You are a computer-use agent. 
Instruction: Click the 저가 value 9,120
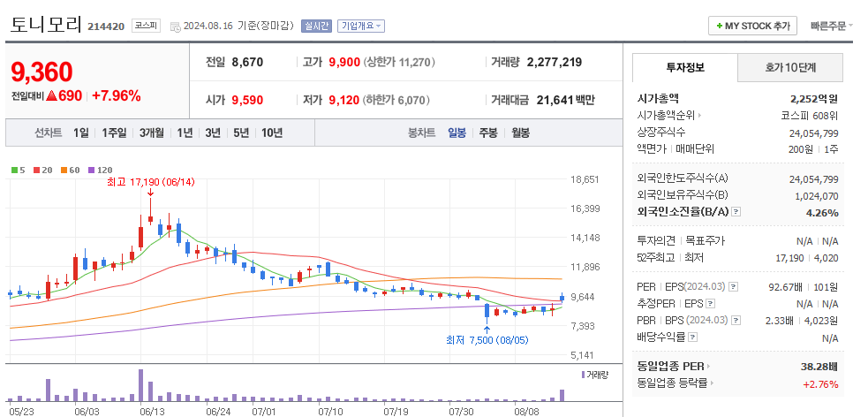344,100
